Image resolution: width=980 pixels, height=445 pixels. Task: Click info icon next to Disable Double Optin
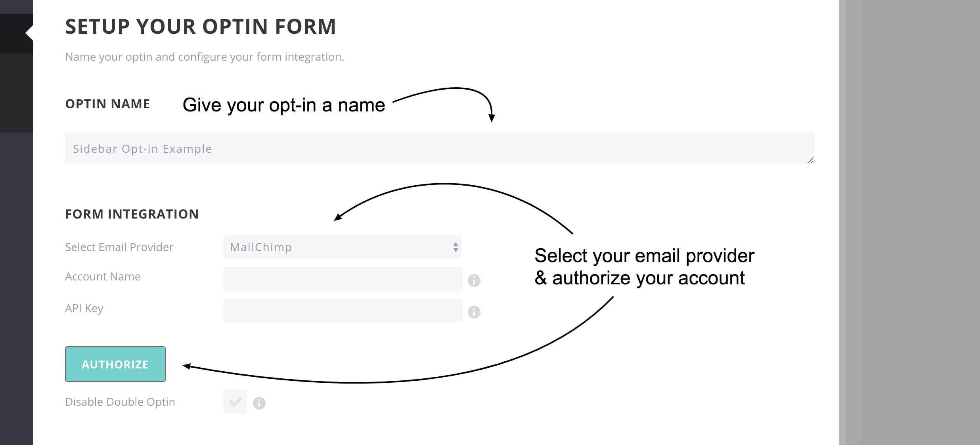[259, 403]
